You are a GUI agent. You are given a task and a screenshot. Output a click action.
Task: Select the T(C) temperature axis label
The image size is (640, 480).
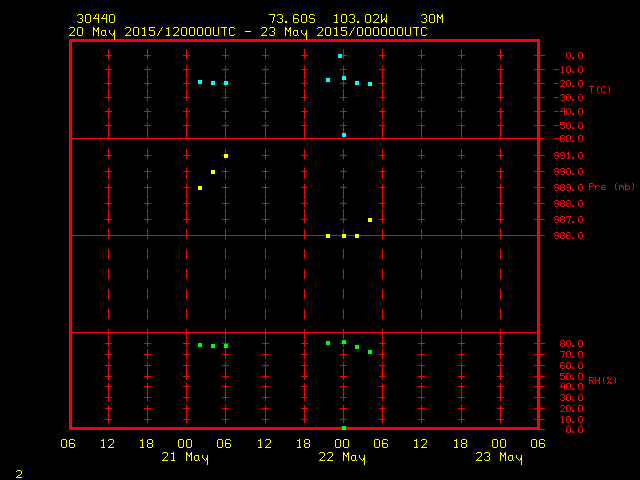pos(599,90)
